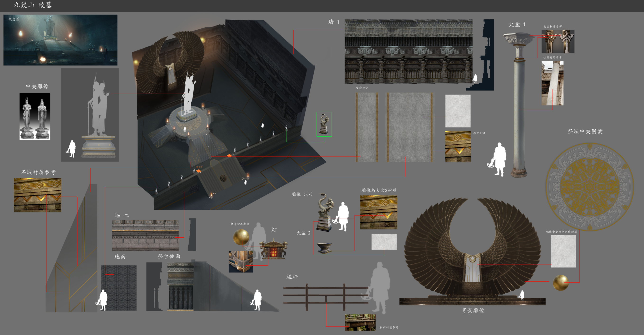644x335 pixels.
Task: Select the 祭坛中央图案 circular gold pattern
Action: point(589,186)
